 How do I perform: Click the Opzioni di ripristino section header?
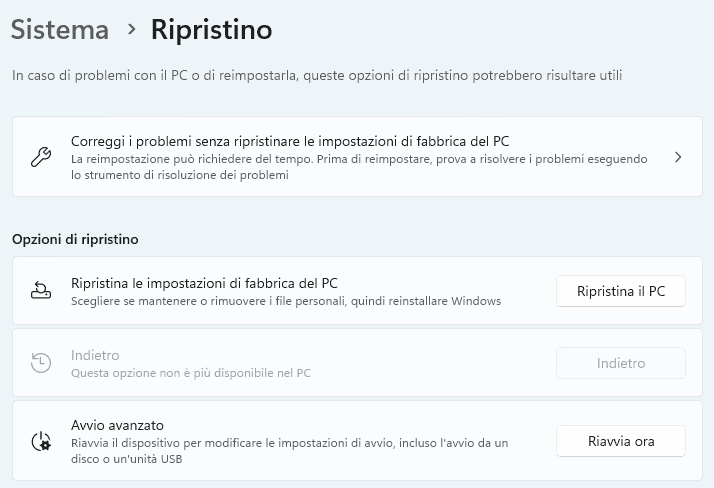tap(75, 240)
